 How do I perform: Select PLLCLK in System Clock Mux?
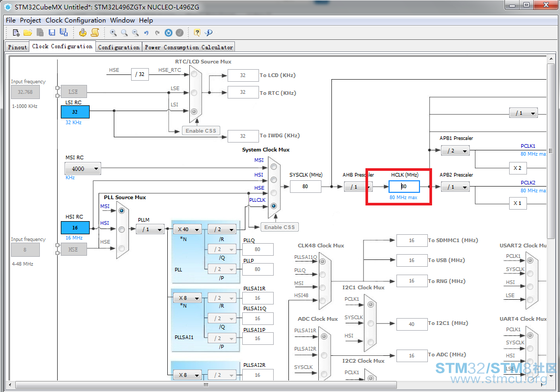pyautogui.click(x=274, y=205)
